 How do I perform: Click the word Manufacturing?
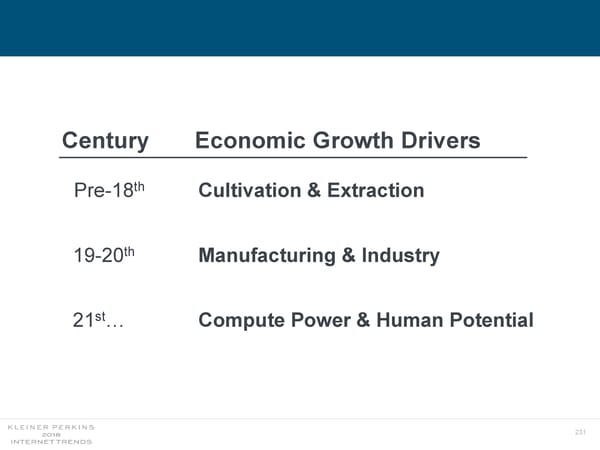tap(267, 256)
